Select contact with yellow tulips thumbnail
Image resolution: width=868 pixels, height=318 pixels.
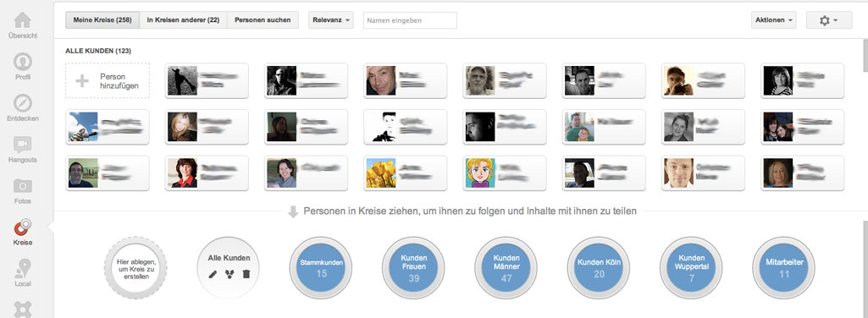406,173
